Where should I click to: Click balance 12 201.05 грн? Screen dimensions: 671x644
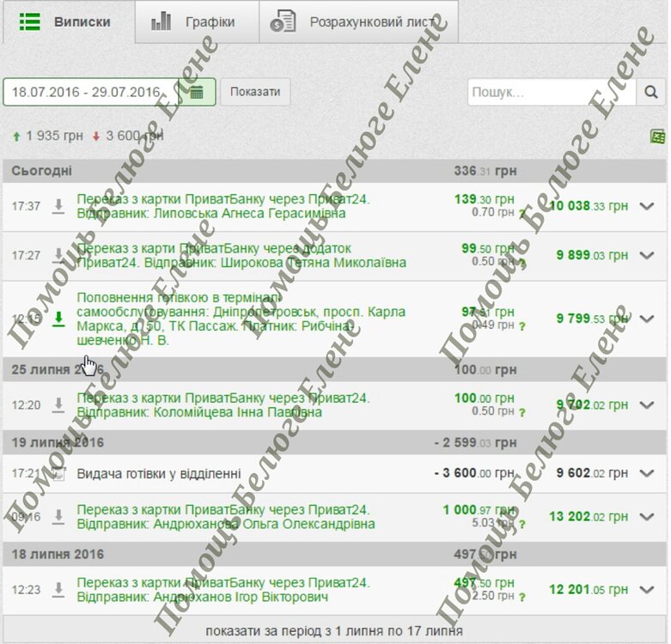pyautogui.click(x=589, y=590)
